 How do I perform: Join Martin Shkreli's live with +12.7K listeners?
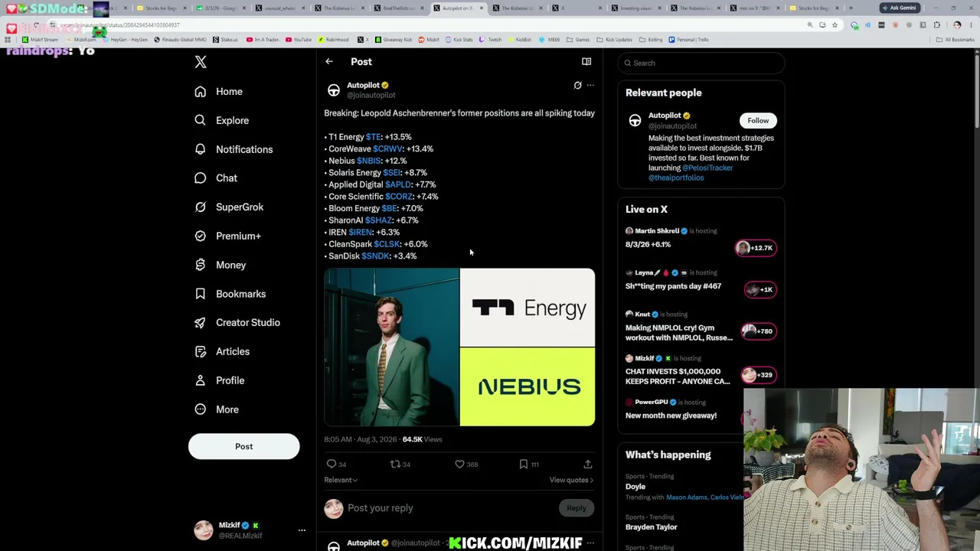[x=756, y=248]
